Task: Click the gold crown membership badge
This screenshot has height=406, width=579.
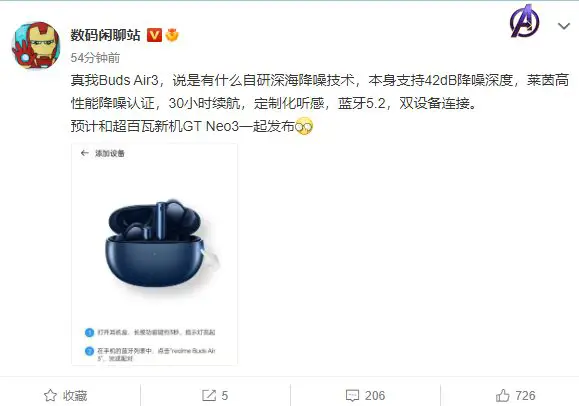Action: (172, 35)
